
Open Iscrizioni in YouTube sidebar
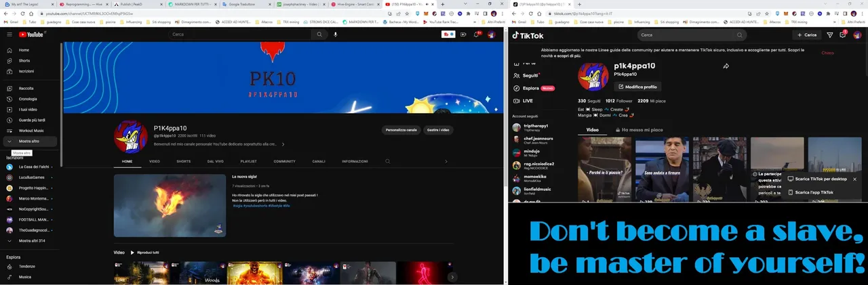point(31,70)
